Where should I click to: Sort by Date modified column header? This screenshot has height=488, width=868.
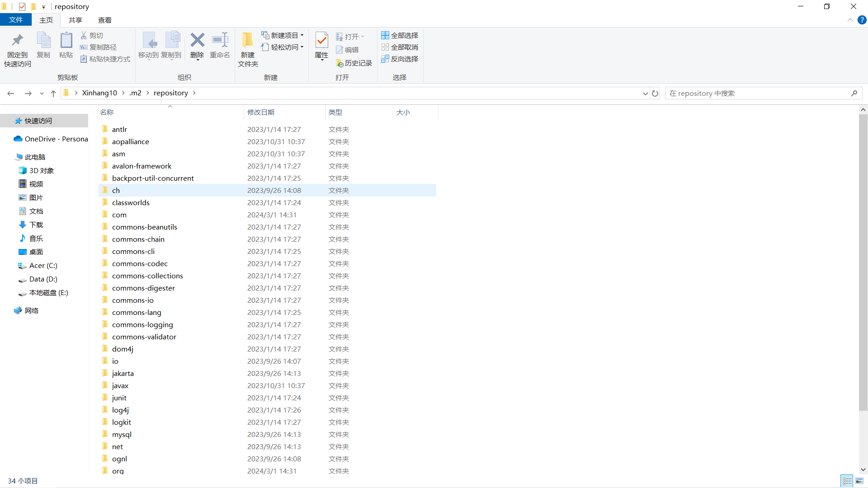[284, 112]
